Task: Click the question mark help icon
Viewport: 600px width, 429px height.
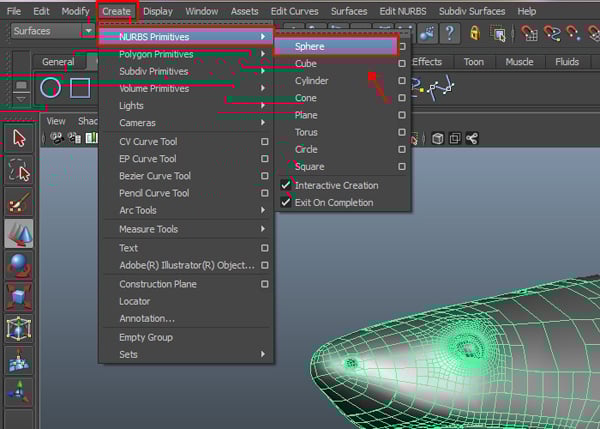Action: pos(450,32)
